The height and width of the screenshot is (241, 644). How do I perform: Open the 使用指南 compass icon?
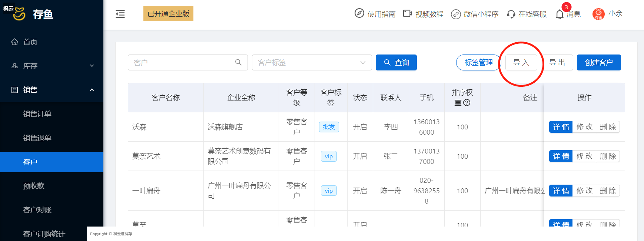(359, 13)
